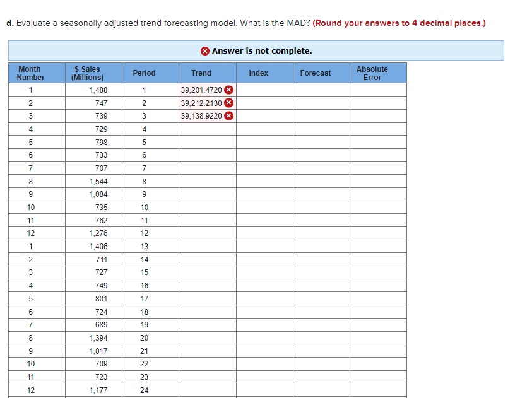This screenshot has width=532, height=398.
Task: Click the Index cell for period 1
Action: 264,90
